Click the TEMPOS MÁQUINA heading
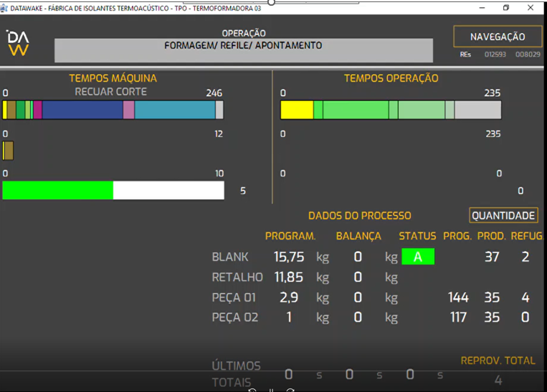 point(113,78)
